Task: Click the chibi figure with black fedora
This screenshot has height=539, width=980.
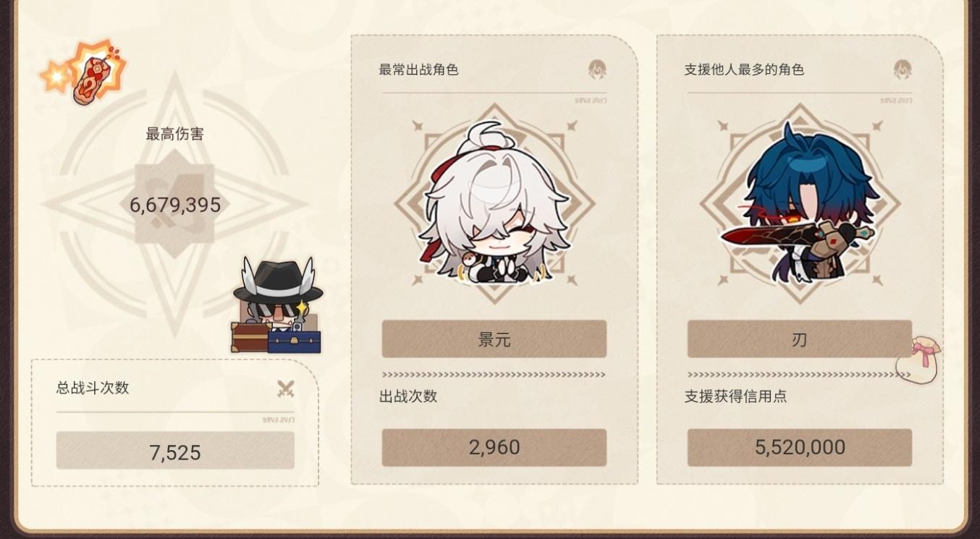Action: click(277, 305)
